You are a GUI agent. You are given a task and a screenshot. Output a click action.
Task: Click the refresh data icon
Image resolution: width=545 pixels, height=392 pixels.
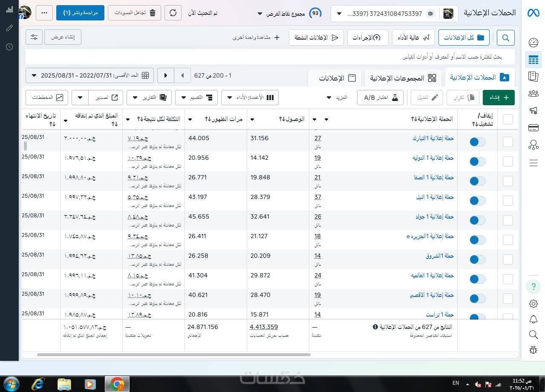pos(173,13)
